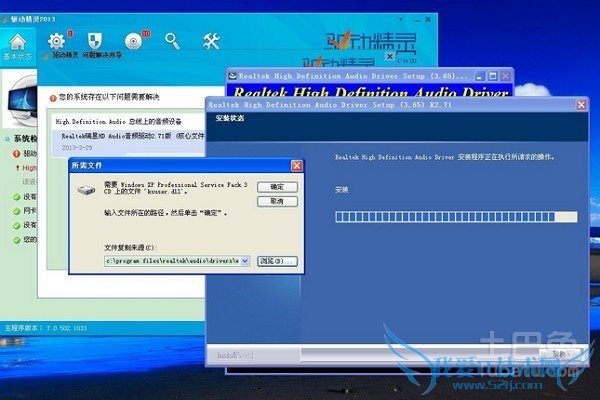Screen dimensions: 600x400
Task: Click the back Realtek Setup title bar icon
Action: point(232,76)
